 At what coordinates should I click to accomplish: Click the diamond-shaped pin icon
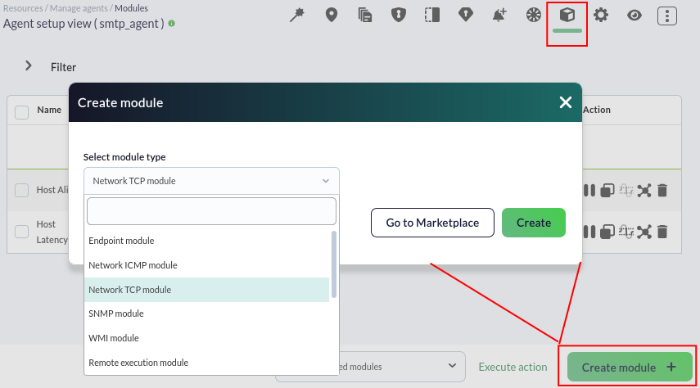click(466, 15)
